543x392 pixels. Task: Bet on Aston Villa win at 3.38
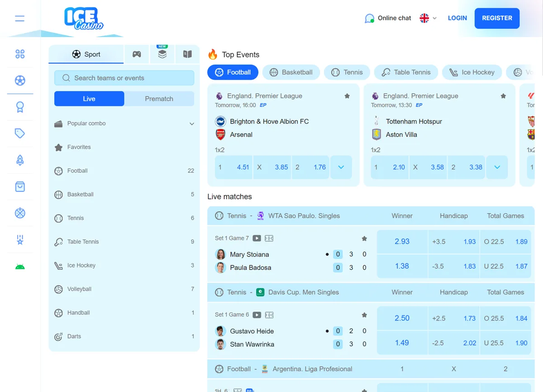[x=467, y=167]
